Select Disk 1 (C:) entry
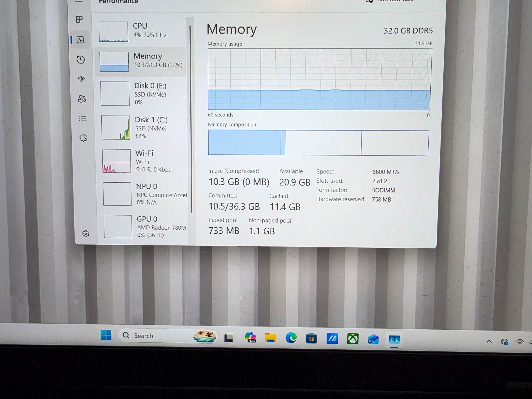The width and height of the screenshot is (532, 399). (143, 128)
